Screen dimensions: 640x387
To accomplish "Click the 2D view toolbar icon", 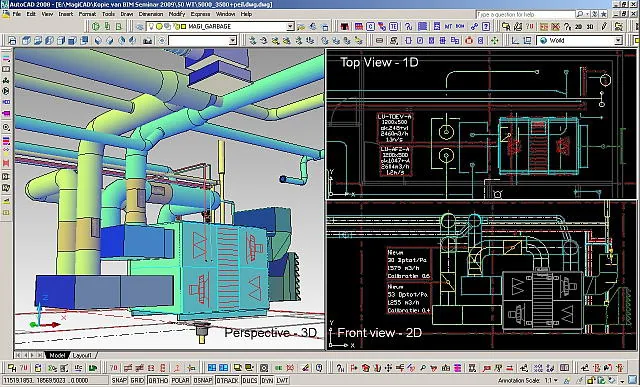I will pos(578,27).
